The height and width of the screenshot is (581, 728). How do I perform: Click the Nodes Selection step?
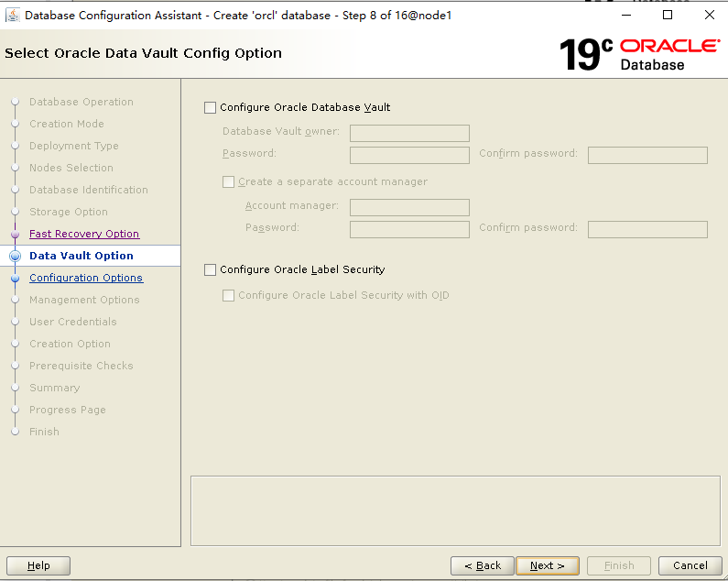tap(71, 168)
